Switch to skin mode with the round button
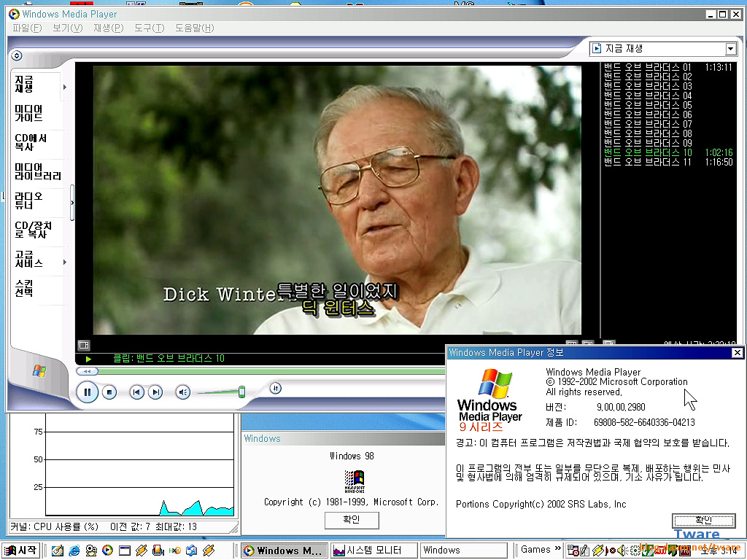747x560 pixels. point(275,388)
